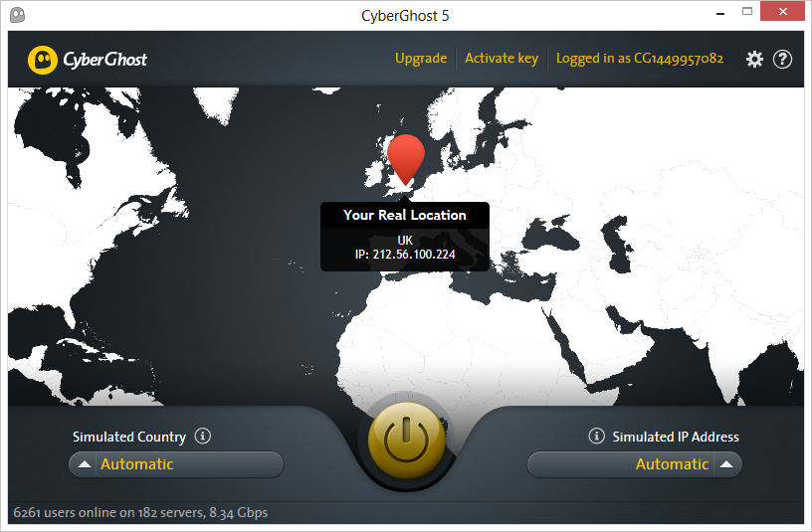
Task: Open settings via the gear icon
Action: (x=754, y=59)
